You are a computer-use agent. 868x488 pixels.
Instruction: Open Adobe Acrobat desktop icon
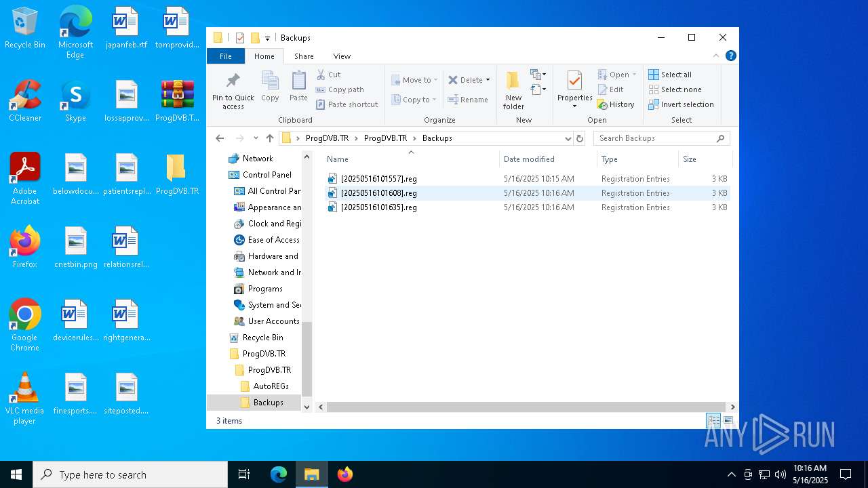[25, 179]
